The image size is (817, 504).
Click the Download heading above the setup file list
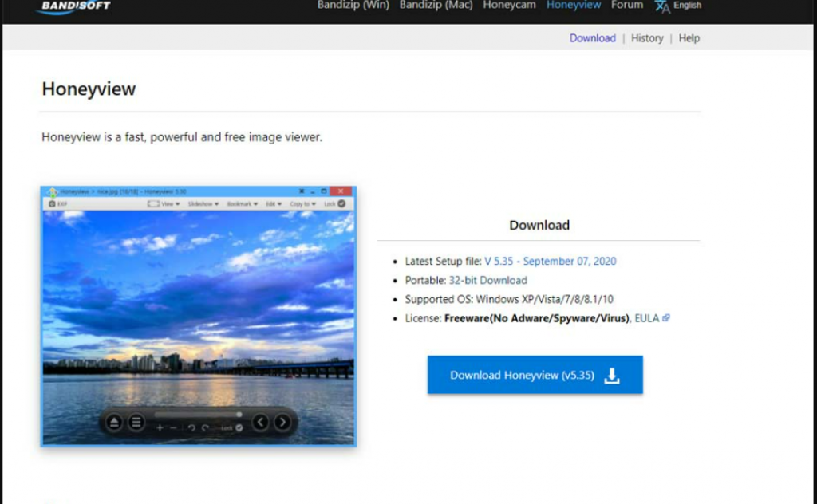[539, 225]
